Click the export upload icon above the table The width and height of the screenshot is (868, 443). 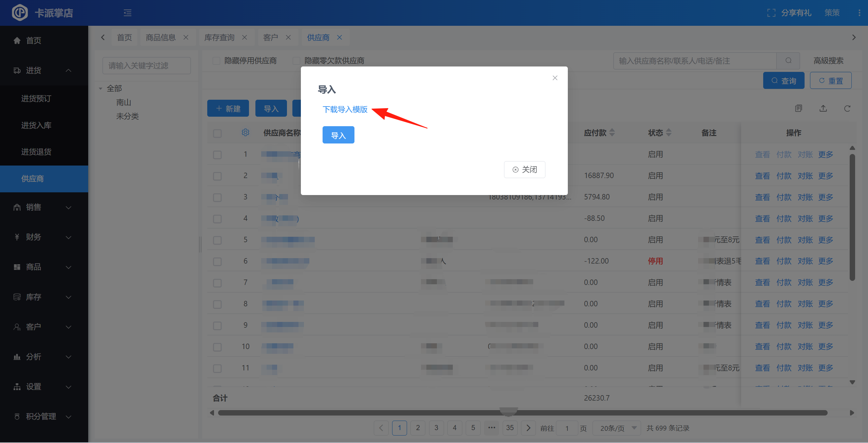click(x=823, y=109)
